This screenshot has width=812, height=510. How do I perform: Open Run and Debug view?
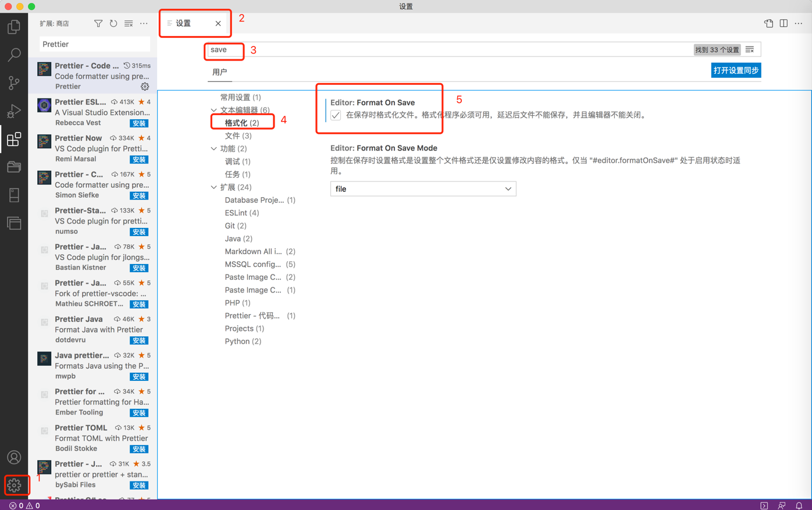[14, 110]
